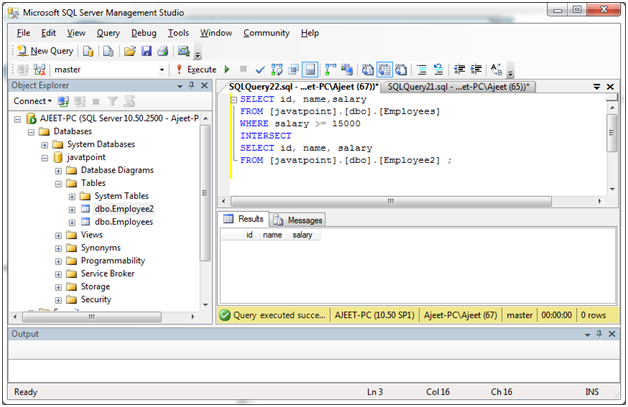Open Query Options icon

(294, 70)
